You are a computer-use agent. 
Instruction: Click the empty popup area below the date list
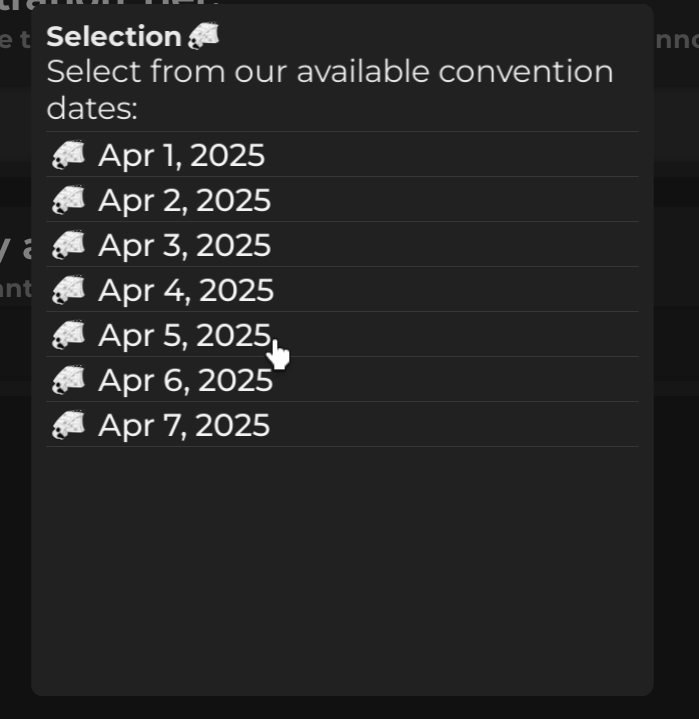click(x=341, y=570)
